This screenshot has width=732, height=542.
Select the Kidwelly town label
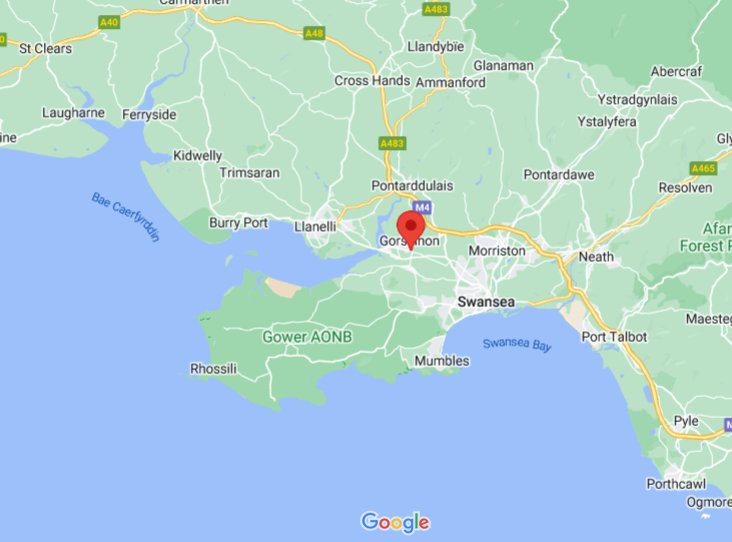pos(197,156)
